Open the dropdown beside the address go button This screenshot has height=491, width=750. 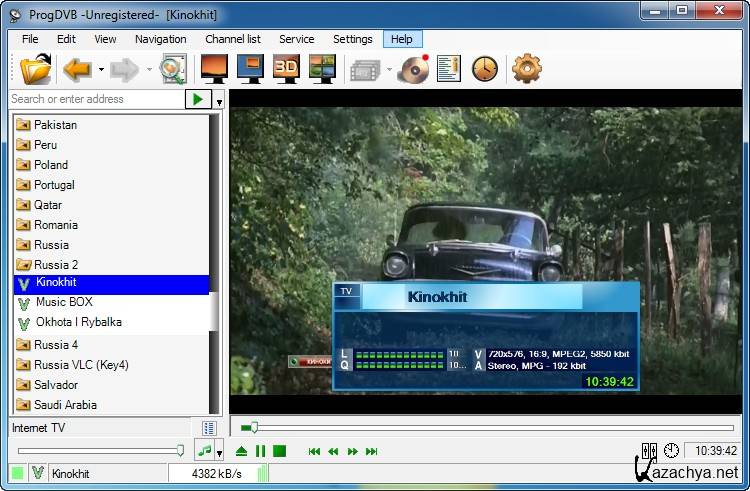pos(219,100)
